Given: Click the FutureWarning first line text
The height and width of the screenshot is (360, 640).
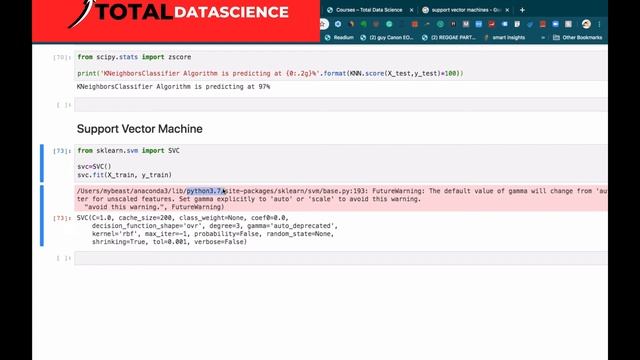Looking at the screenshot, I should point(342,191).
